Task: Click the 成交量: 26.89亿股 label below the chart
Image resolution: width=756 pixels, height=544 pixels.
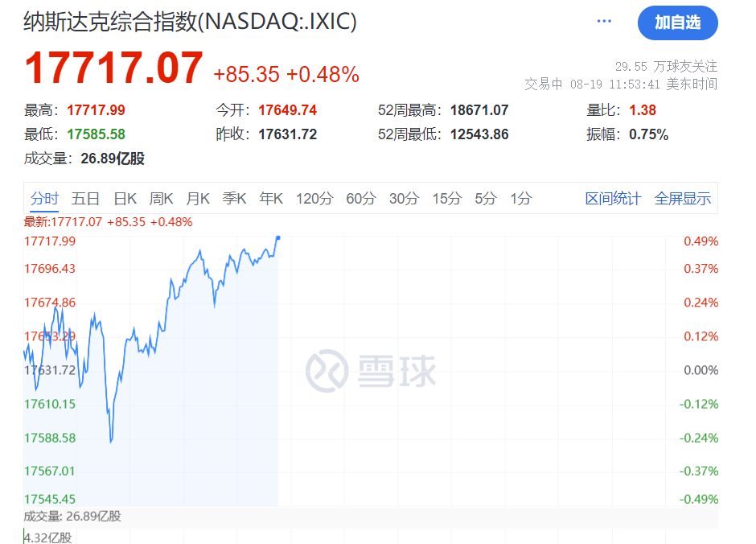Action: point(72,517)
